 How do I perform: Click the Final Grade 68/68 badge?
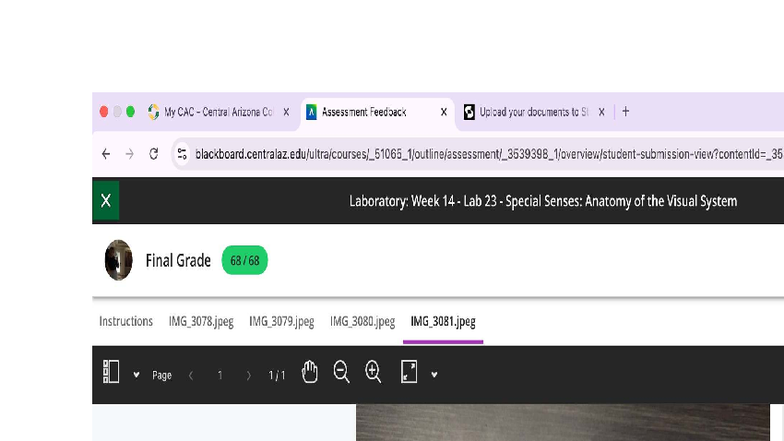click(x=244, y=261)
